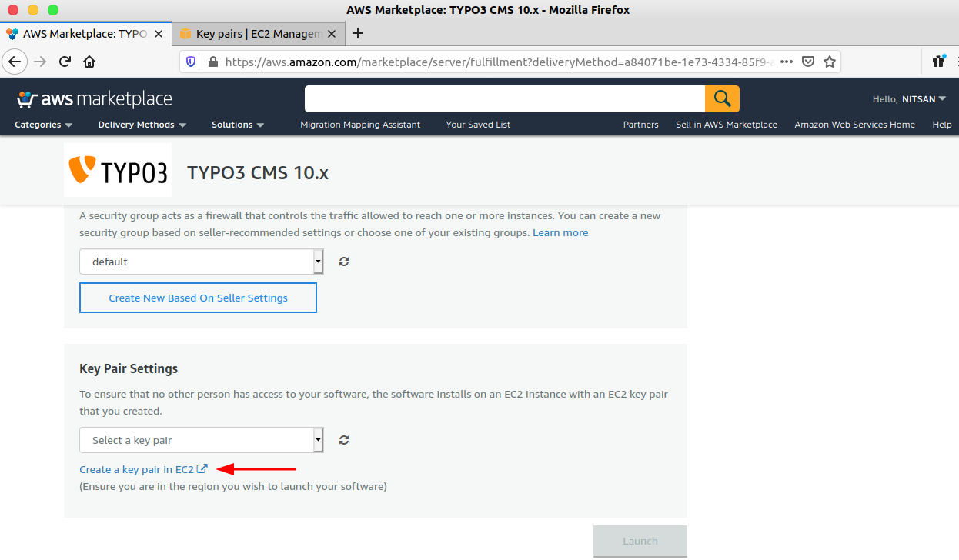
Task: Open Create a key pair in EC2 link
Action: pyautogui.click(x=143, y=469)
